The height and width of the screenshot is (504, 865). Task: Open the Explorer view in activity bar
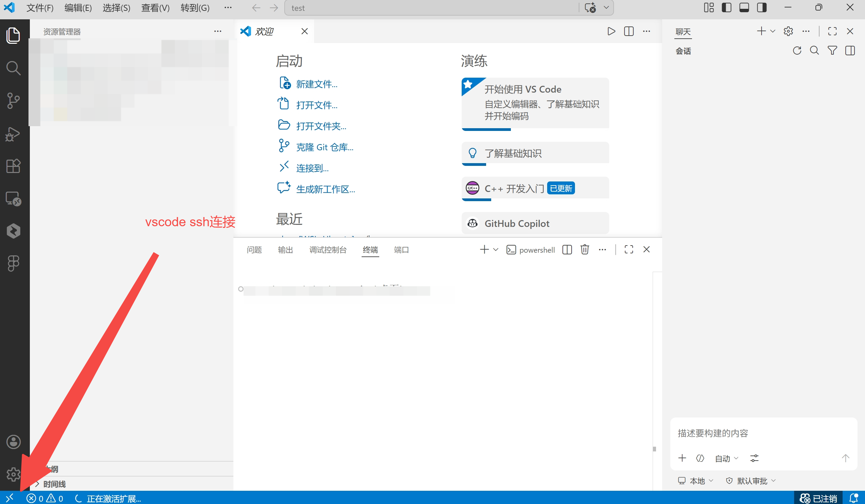13,35
